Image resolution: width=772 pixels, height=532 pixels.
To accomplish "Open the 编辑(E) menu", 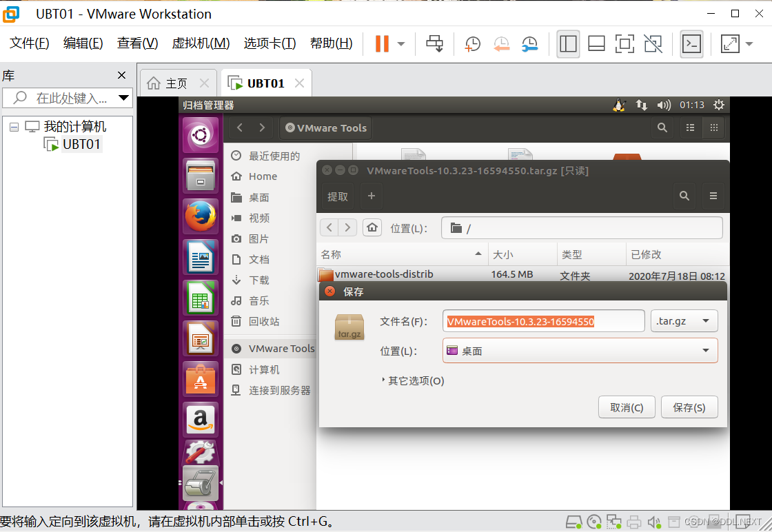I will (83, 43).
